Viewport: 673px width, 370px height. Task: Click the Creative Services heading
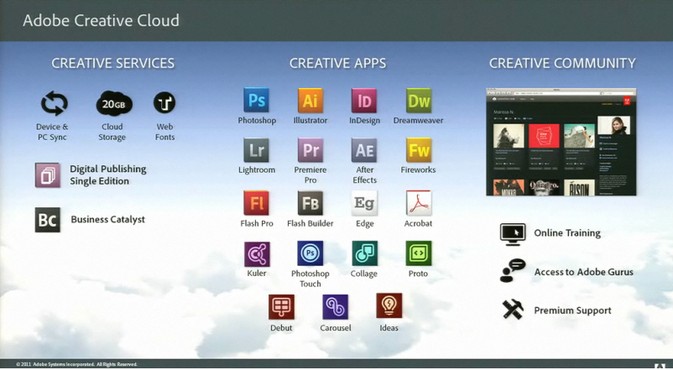pyautogui.click(x=113, y=63)
